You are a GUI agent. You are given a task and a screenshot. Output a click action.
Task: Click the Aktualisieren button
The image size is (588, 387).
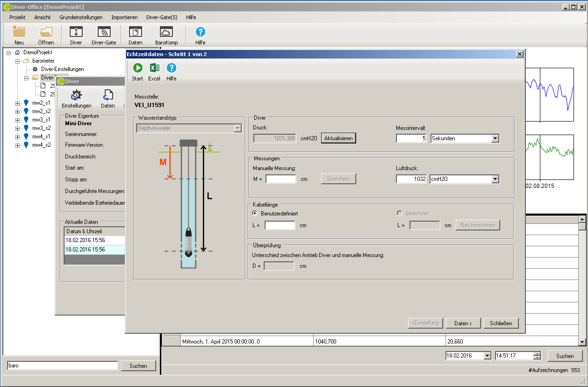338,138
